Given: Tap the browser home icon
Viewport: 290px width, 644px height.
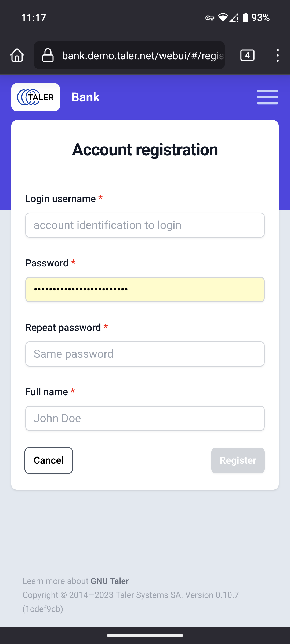Looking at the screenshot, I should point(17,55).
